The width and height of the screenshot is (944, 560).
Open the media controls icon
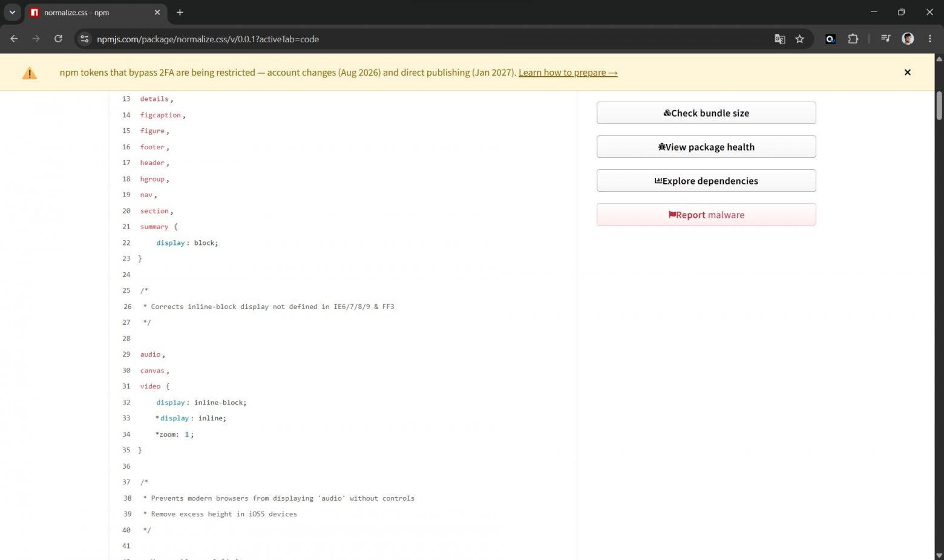(x=886, y=39)
